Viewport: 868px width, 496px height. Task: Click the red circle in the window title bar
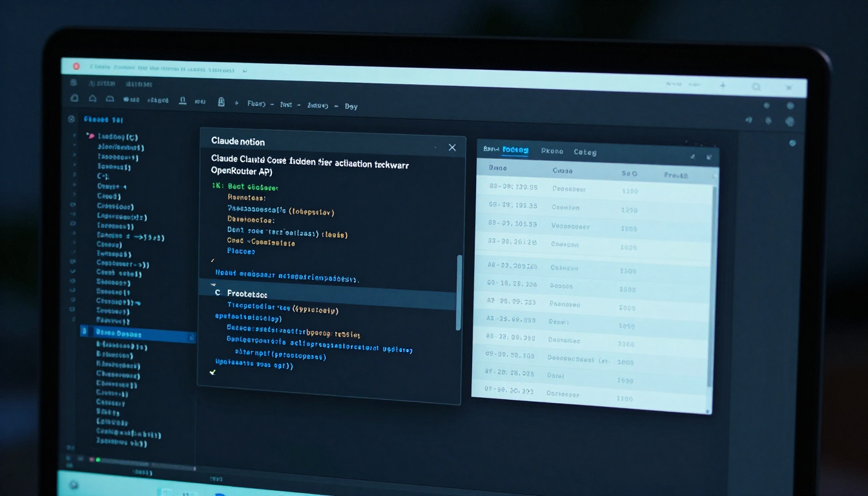coord(76,66)
